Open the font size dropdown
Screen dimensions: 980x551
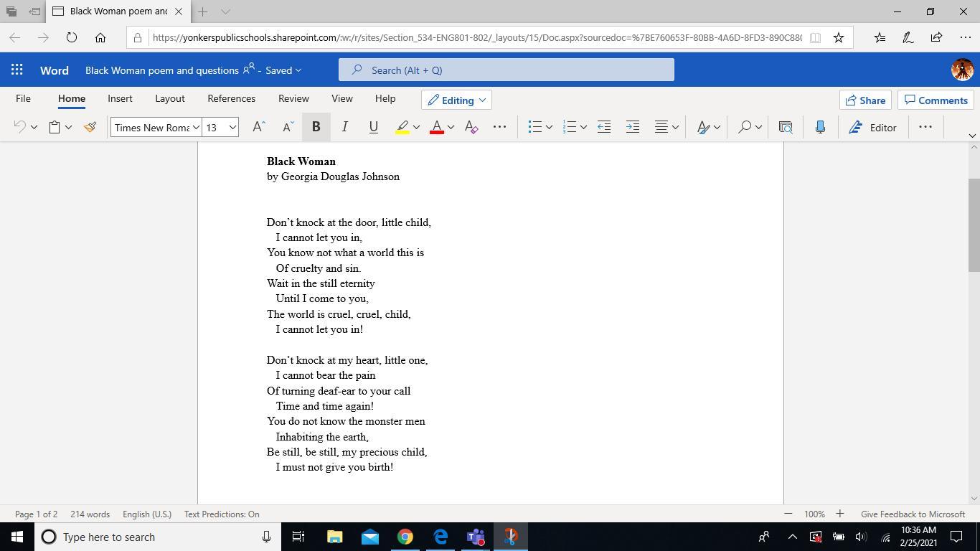click(x=232, y=127)
